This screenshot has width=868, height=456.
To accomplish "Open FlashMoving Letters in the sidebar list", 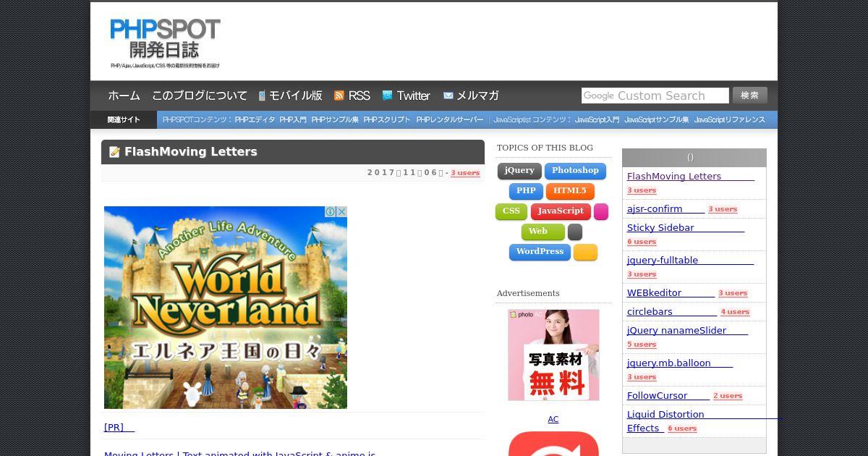I will coord(690,176).
